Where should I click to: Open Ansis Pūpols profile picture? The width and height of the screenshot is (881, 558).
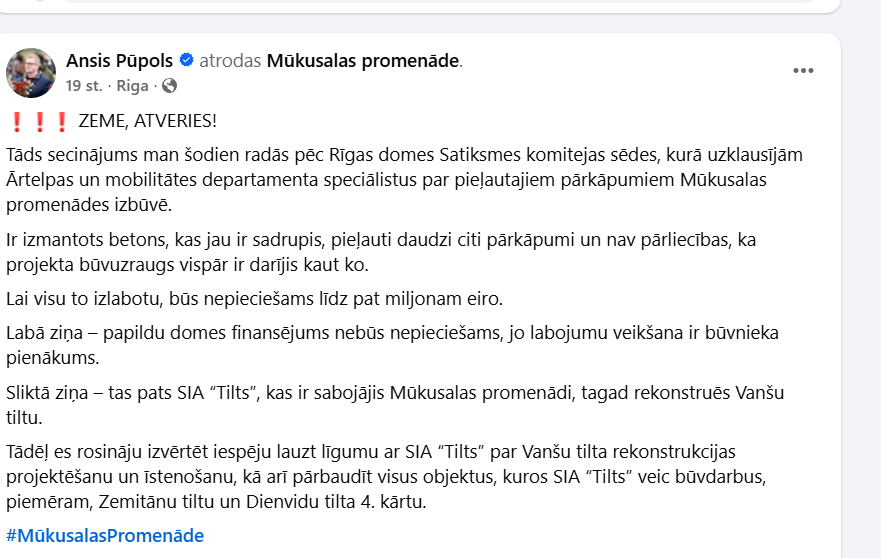(x=31, y=73)
